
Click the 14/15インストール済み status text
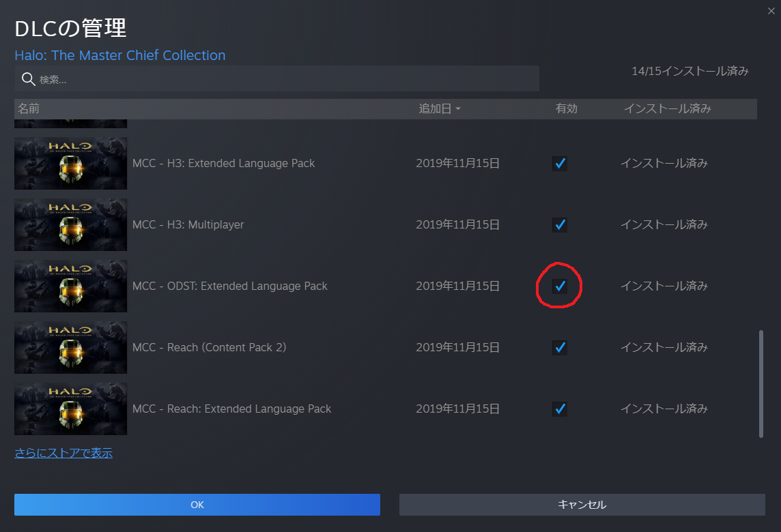[690, 71]
